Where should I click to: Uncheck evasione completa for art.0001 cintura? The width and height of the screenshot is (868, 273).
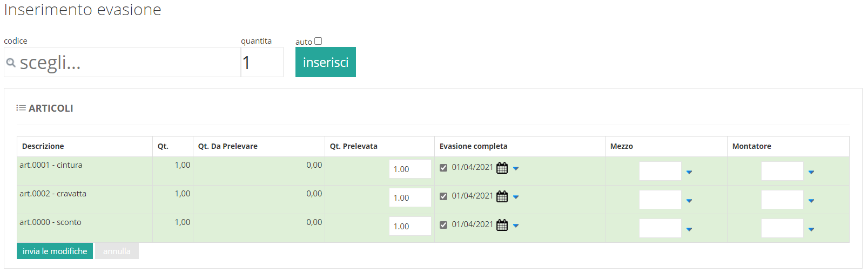(443, 168)
